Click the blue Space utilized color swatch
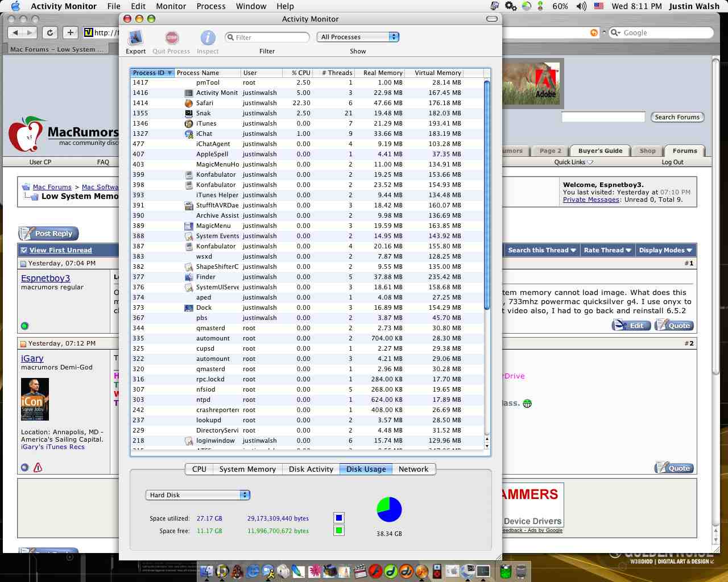This screenshot has height=582, width=728. point(339,518)
